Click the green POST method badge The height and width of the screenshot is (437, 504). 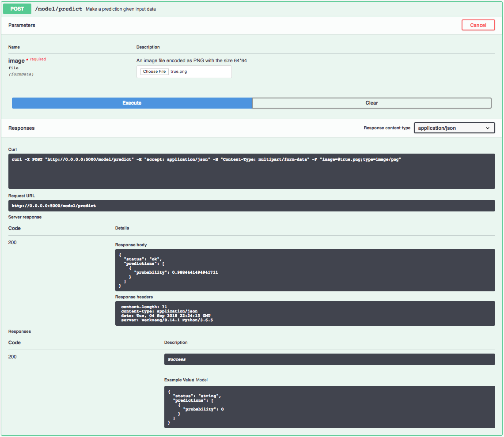pos(17,9)
